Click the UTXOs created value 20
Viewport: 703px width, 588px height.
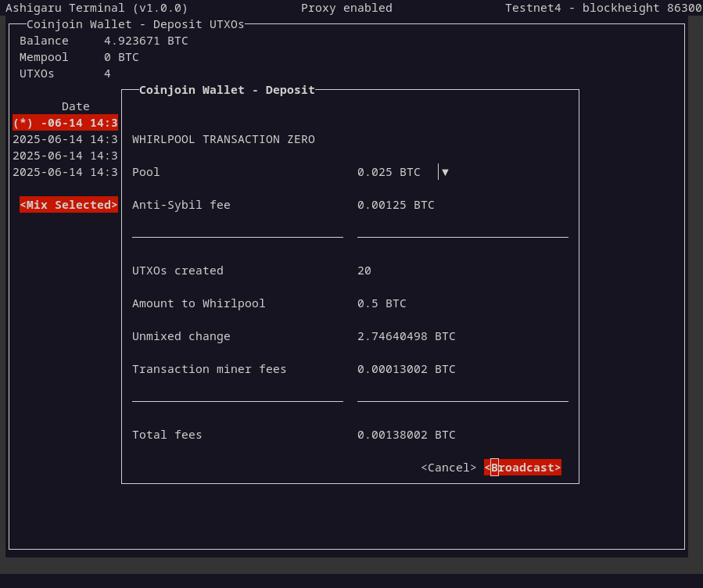[364, 271]
